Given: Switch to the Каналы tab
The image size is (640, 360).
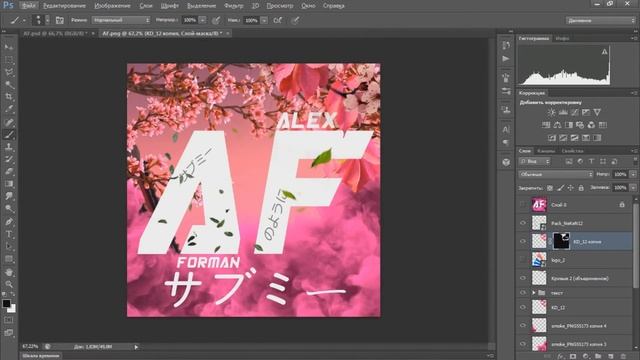Looking at the screenshot, I should click(x=546, y=151).
